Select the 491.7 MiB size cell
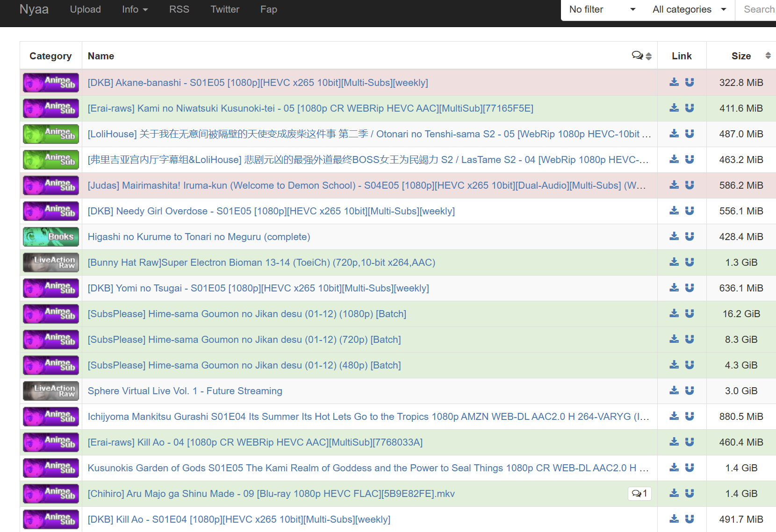 741,519
